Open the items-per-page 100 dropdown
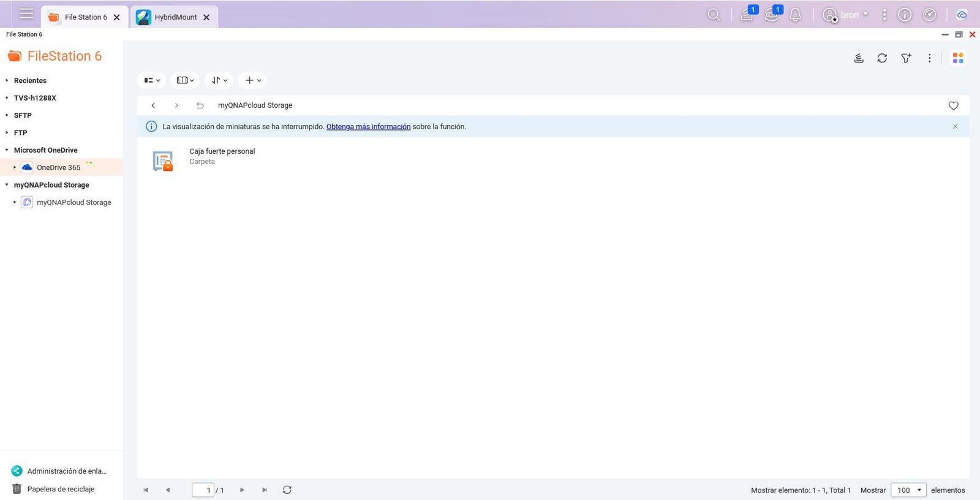 [908, 490]
